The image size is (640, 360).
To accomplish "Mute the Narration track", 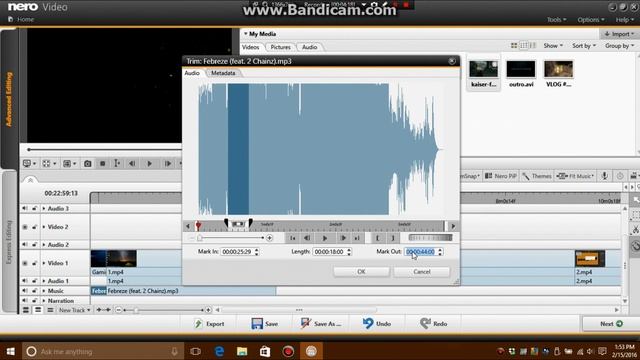I will [24, 301].
